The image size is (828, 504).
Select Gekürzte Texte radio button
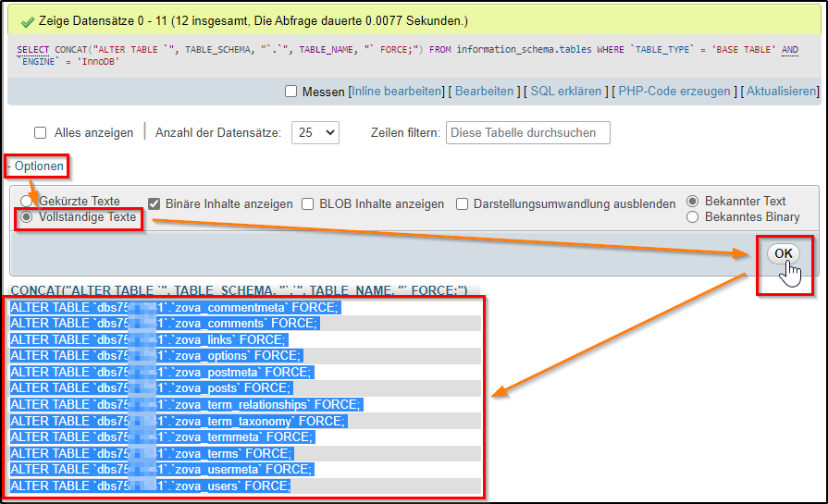pyautogui.click(x=27, y=201)
